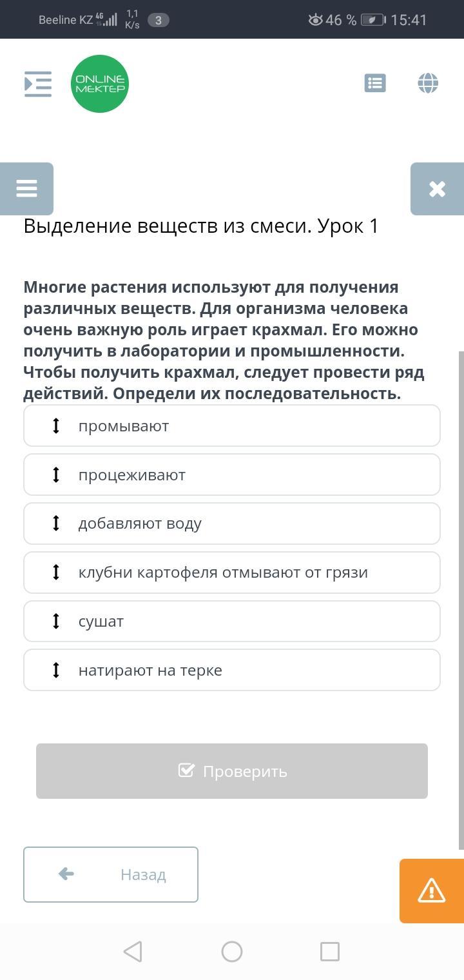The width and height of the screenshot is (464, 980).
Task: Open the language globe icon
Action: click(428, 83)
